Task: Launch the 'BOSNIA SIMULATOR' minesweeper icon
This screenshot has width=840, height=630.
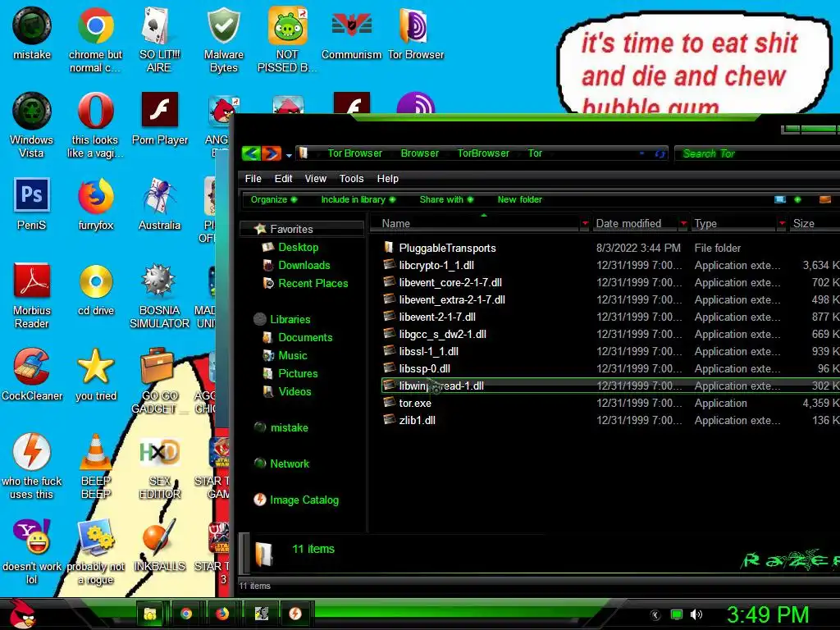Action: coord(159,295)
